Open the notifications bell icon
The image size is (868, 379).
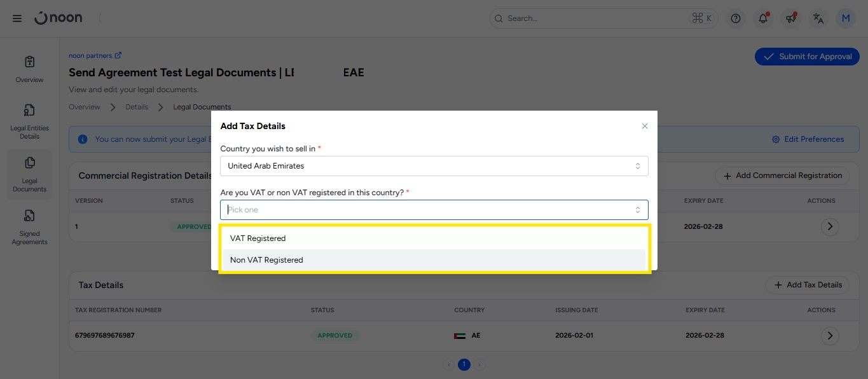click(763, 18)
